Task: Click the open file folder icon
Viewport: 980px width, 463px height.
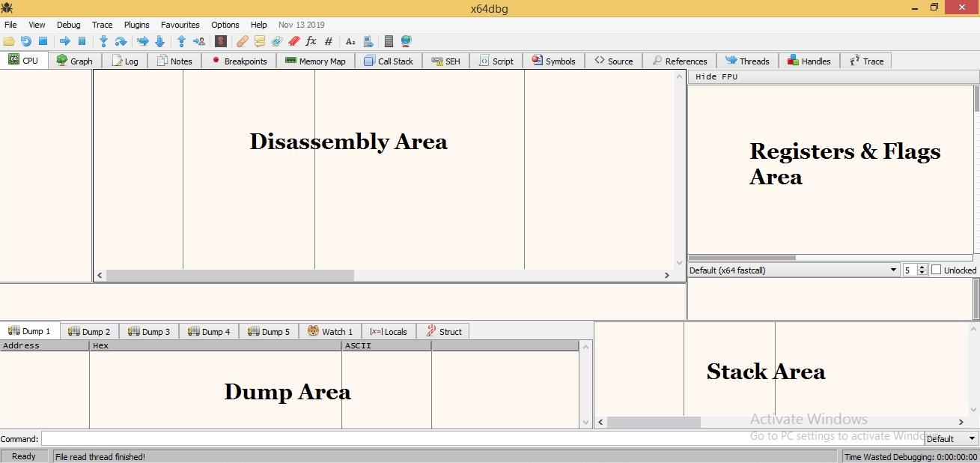Action: [x=8, y=41]
